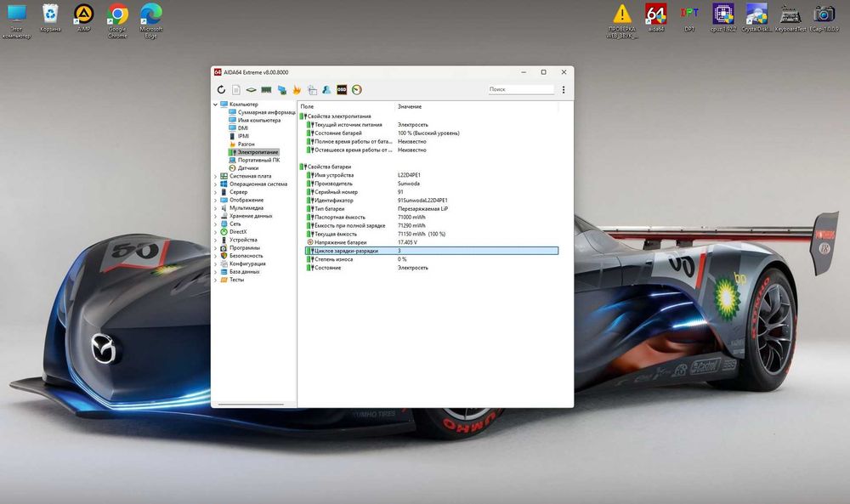Viewport: 850px width, 504px height.
Task: Click the Значение column header
Action: pos(410,106)
